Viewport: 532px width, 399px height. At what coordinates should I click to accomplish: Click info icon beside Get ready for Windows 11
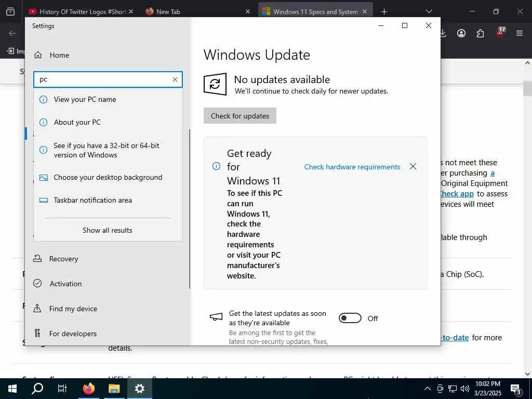[x=216, y=166]
